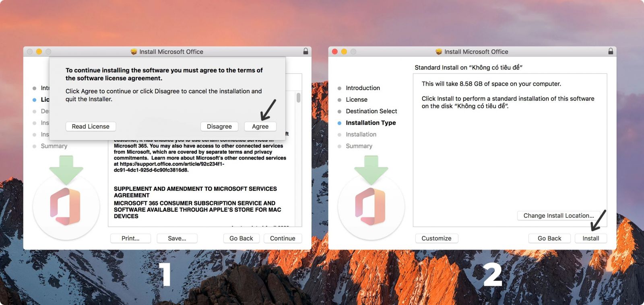
Task: Click Customize in the right installer window
Action: (x=436, y=238)
